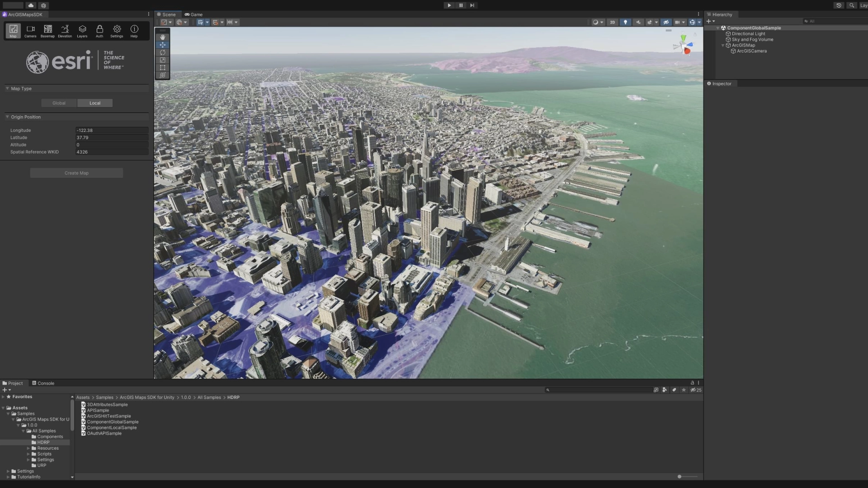Open the Camera tool in ArcGISMapsSDK toolbar

(30, 31)
